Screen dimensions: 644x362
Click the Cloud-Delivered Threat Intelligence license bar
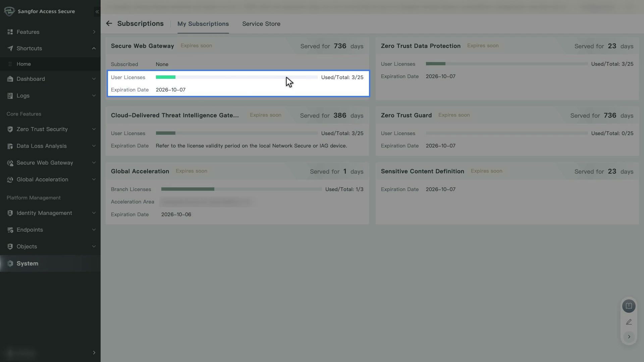pos(237,133)
